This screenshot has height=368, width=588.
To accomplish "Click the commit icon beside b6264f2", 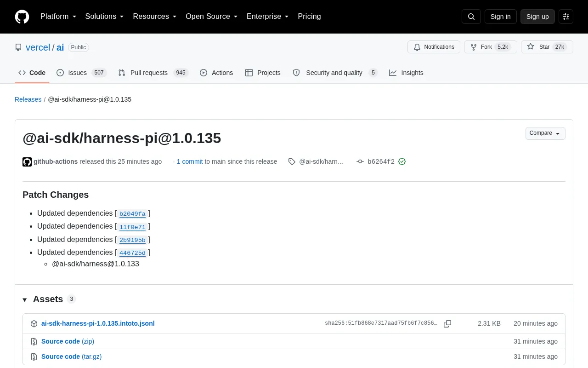I will coord(360,161).
